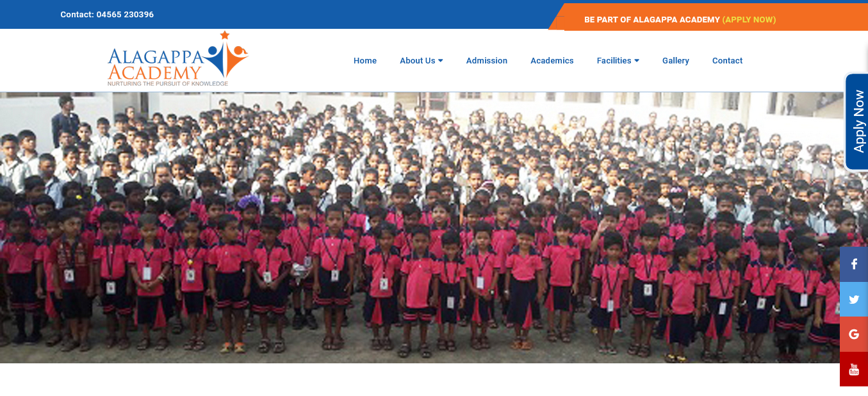Expand the About Us dropdown arrow
The width and height of the screenshot is (868, 396).
coord(441,61)
